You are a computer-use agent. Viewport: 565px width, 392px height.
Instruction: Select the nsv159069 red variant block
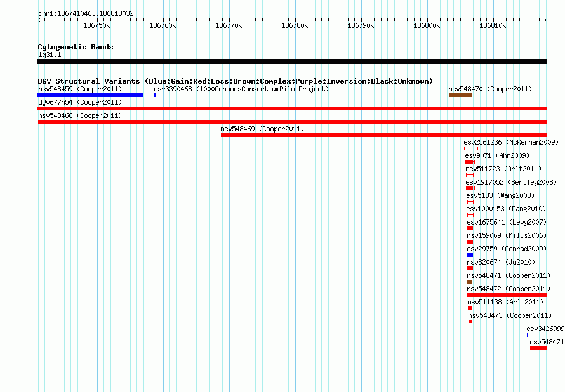(470, 242)
